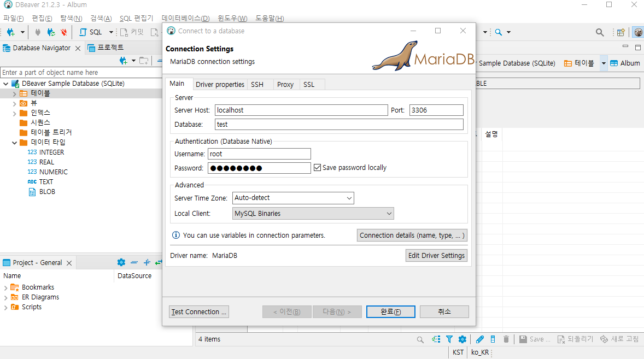Click Connection details (name, type, ...) button

pyautogui.click(x=412, y=236)
